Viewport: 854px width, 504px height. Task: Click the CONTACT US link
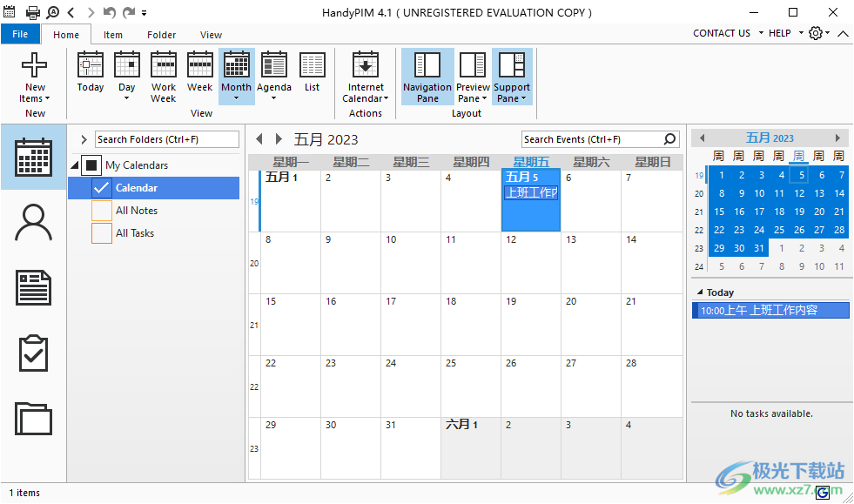(x=721, y=33)
